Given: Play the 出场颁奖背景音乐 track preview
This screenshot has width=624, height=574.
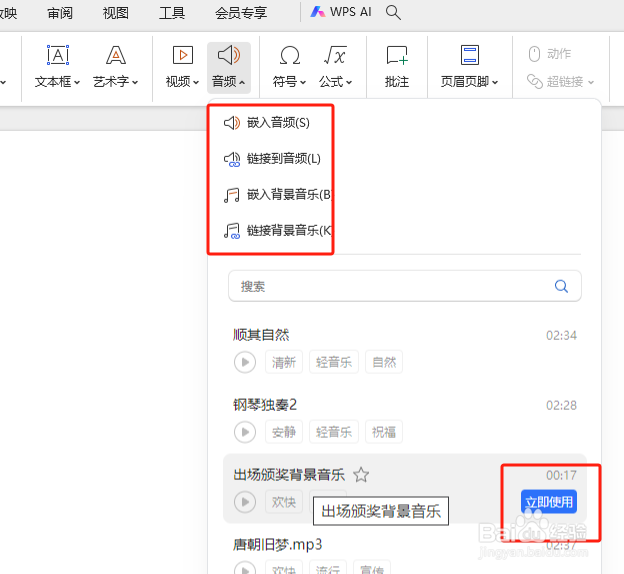Looking at the screenshot, I should tap(245, 502).
